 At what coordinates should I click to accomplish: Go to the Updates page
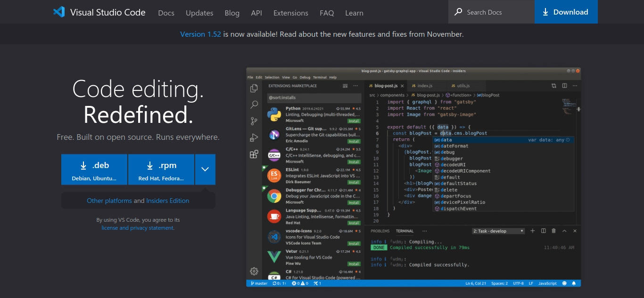click(x=199, y=13)
